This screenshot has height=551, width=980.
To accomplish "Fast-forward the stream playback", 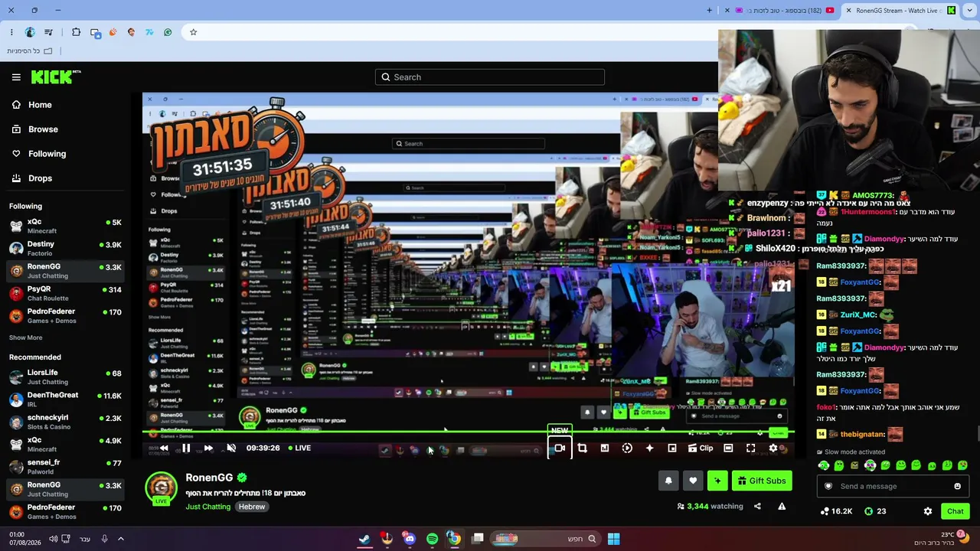I will [208, 448].
